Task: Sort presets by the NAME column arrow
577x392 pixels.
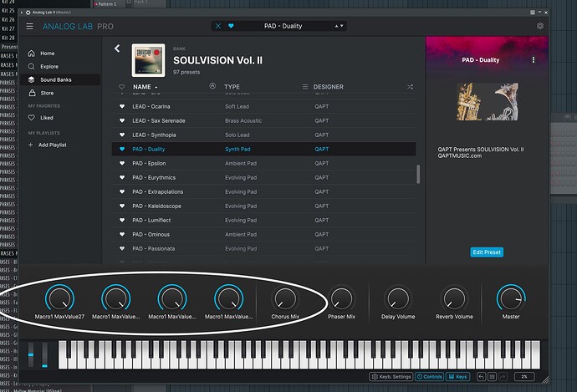Action: pyautogui.click(x=156, y=87)
